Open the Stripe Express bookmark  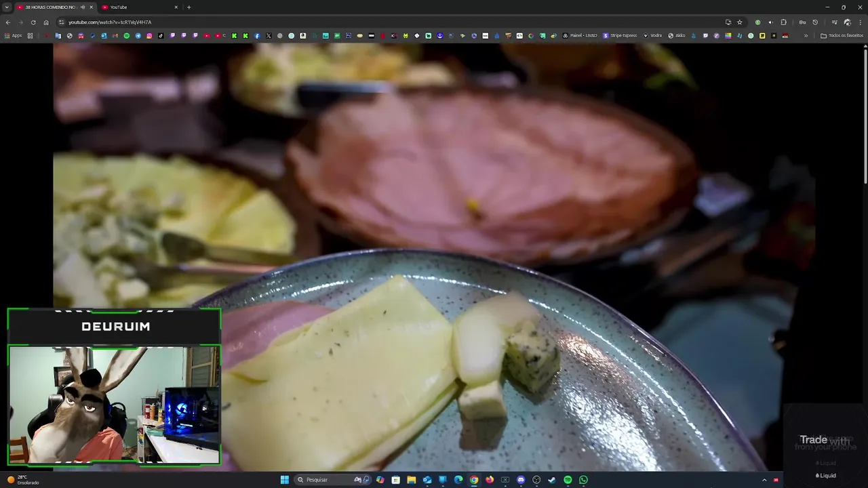tap(620, 35)
